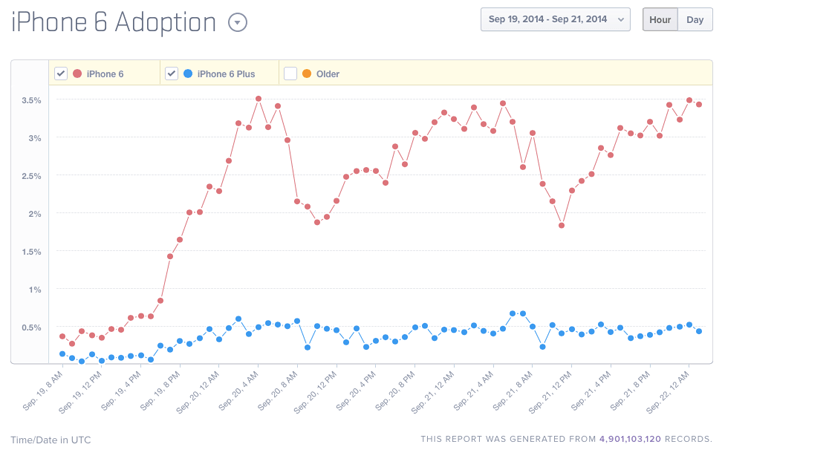Switch to Hour view
Image resolution: width=821 pixels, height=450 pixels.
659,20
